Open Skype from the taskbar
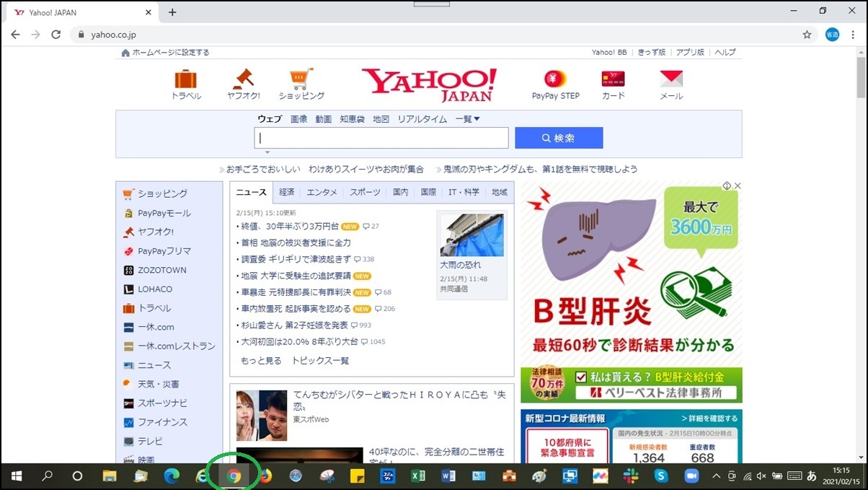 661,476
